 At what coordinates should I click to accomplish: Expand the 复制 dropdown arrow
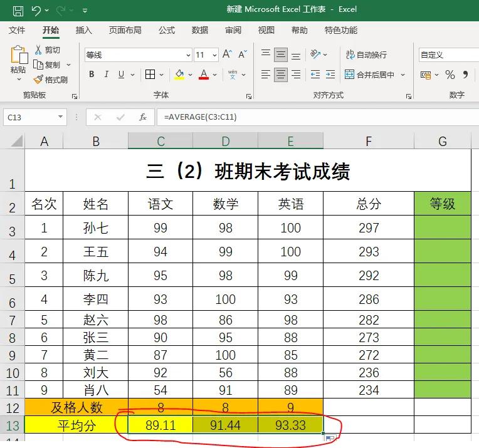click(69, 65)
